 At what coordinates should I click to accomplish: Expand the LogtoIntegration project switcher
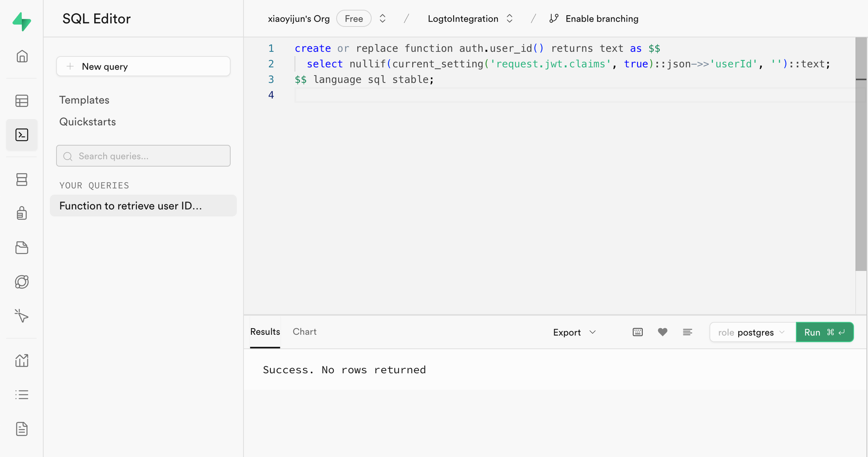[510, 19]
